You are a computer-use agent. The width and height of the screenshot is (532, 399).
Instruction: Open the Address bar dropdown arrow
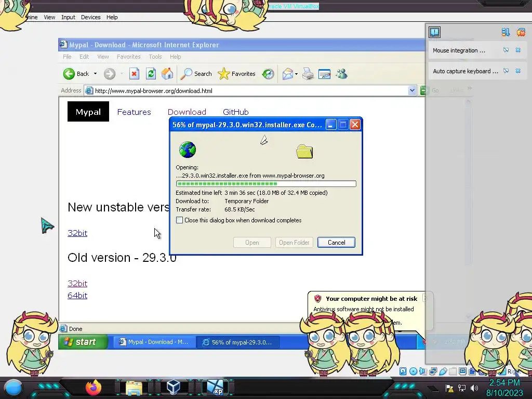click(x=412, y=90)
